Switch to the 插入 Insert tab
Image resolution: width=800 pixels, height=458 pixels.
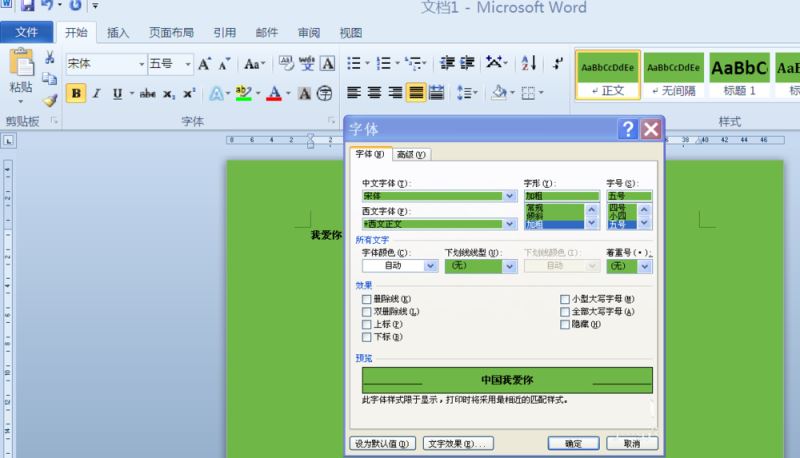click(x=118, y=33)
